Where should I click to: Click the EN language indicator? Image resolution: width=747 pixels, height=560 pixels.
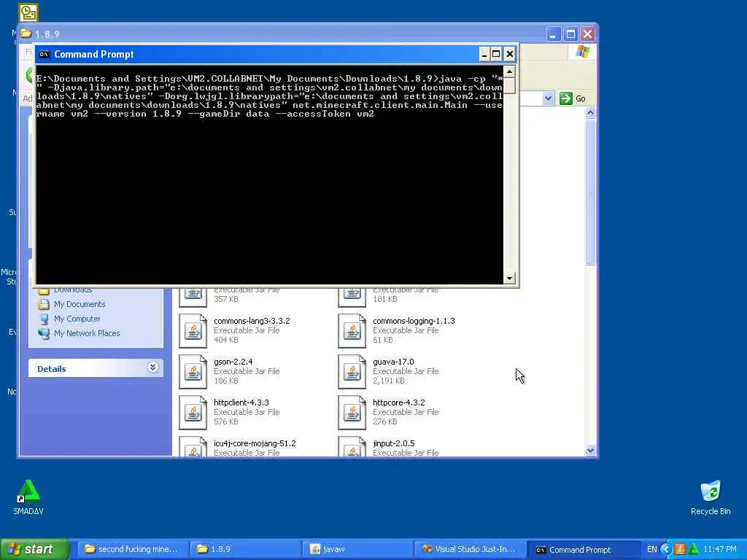click(x=651, y=549)
